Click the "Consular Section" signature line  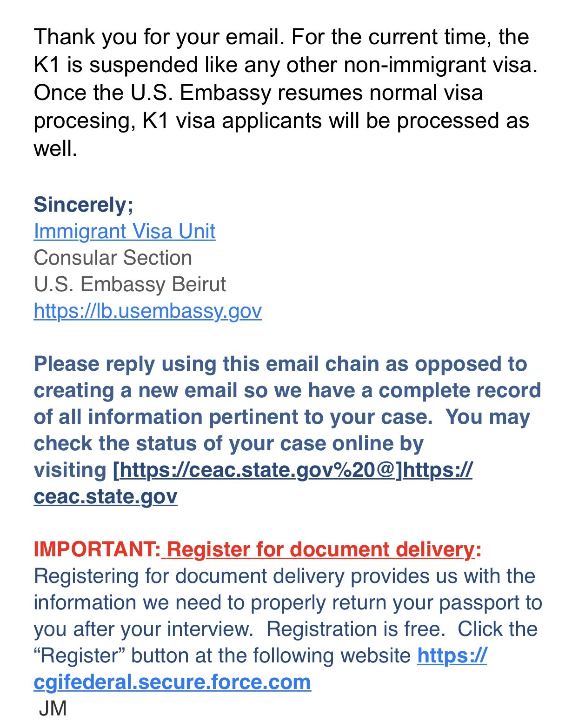pos(113,258)
